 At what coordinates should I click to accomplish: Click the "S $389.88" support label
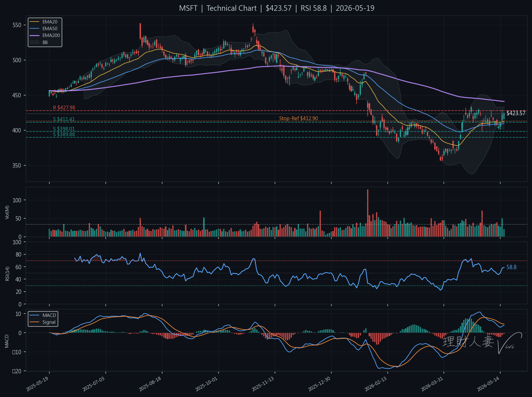pyautogui.click(x=64, y=134)
